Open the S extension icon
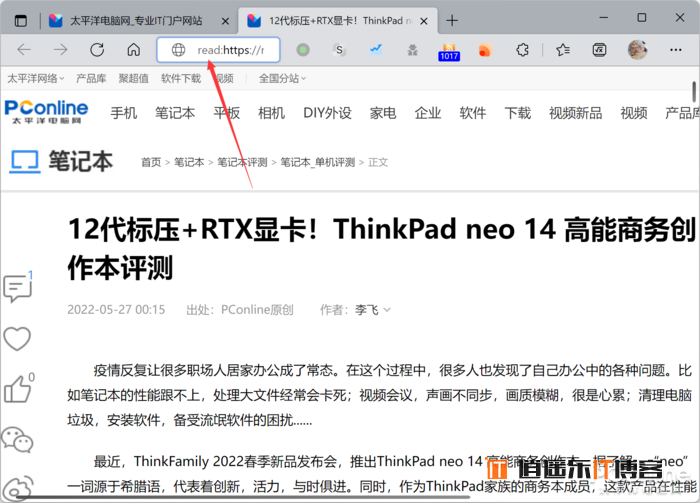This screenshot has height=503, width=700. 339,50
